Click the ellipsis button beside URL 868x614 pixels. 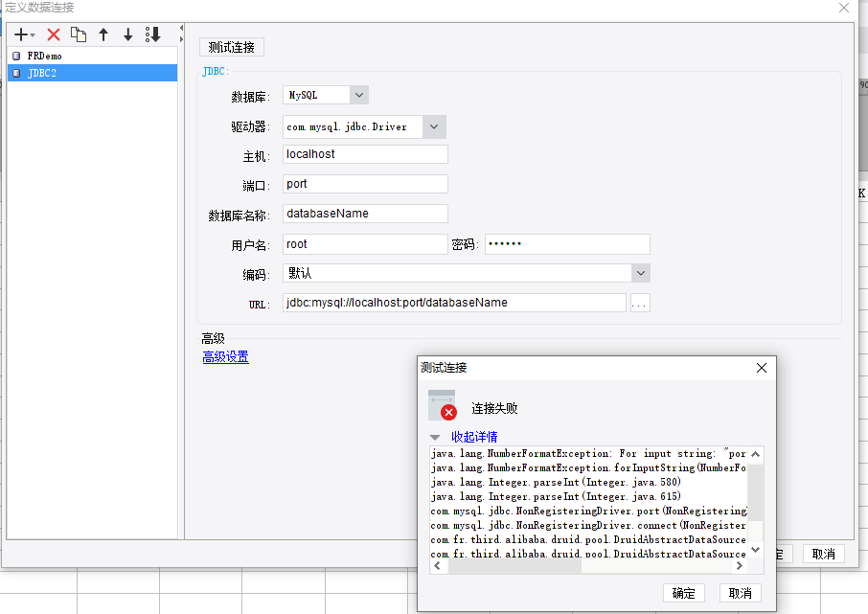click(640, 303)
